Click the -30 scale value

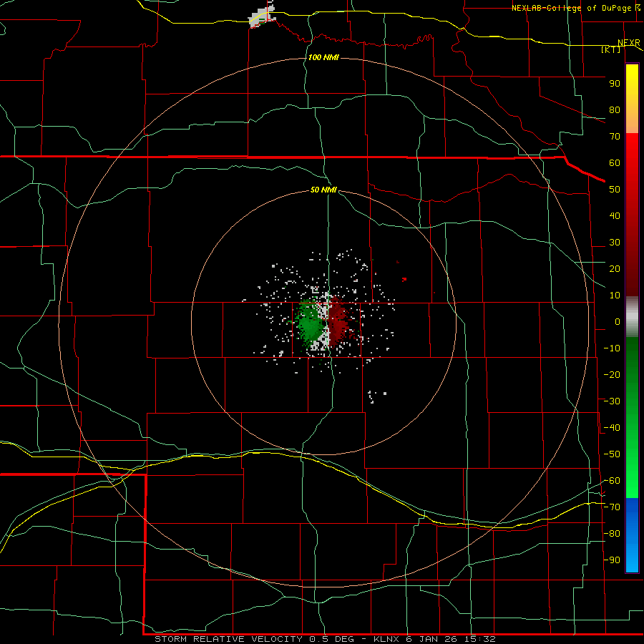pos(612,401)
